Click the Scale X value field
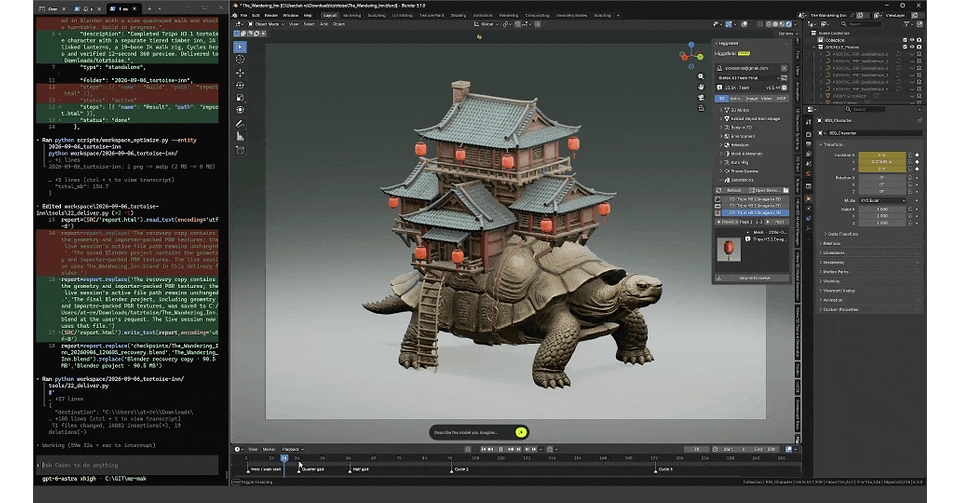Viewport: 960px width, 503px height. [x=882, y=209]
